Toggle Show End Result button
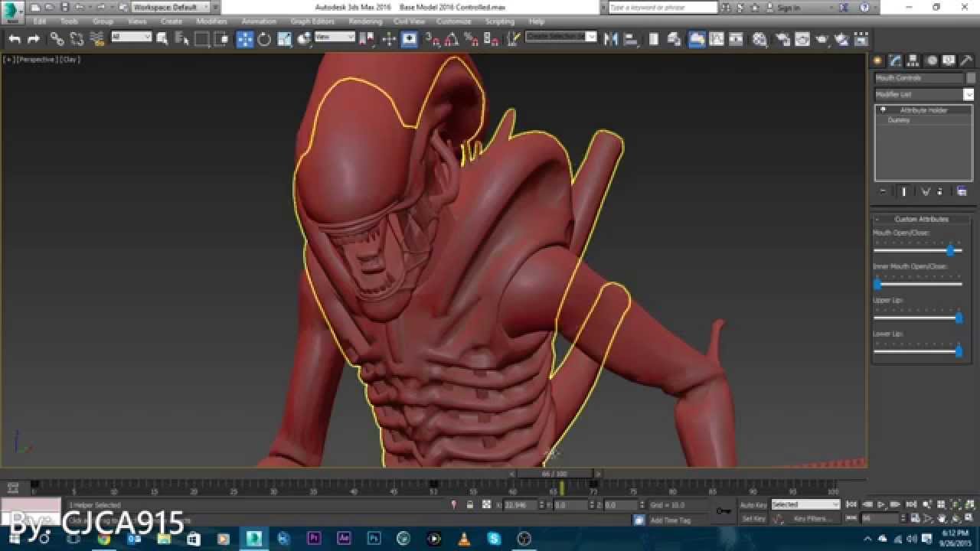 click(903, 191)
